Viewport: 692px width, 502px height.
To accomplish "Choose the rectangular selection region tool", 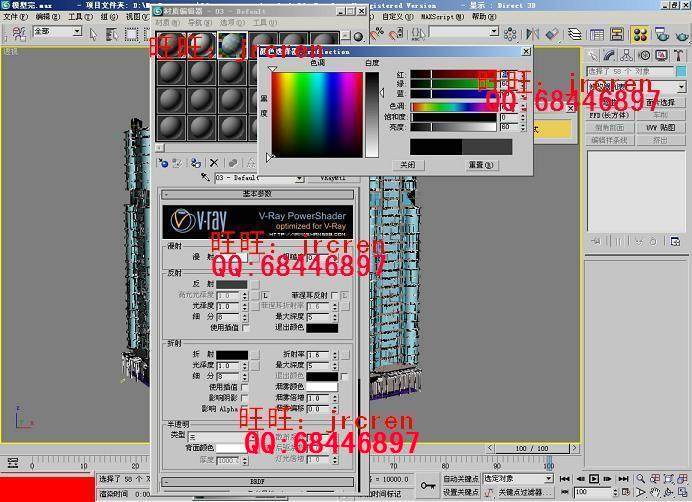I will click(131, 34).
